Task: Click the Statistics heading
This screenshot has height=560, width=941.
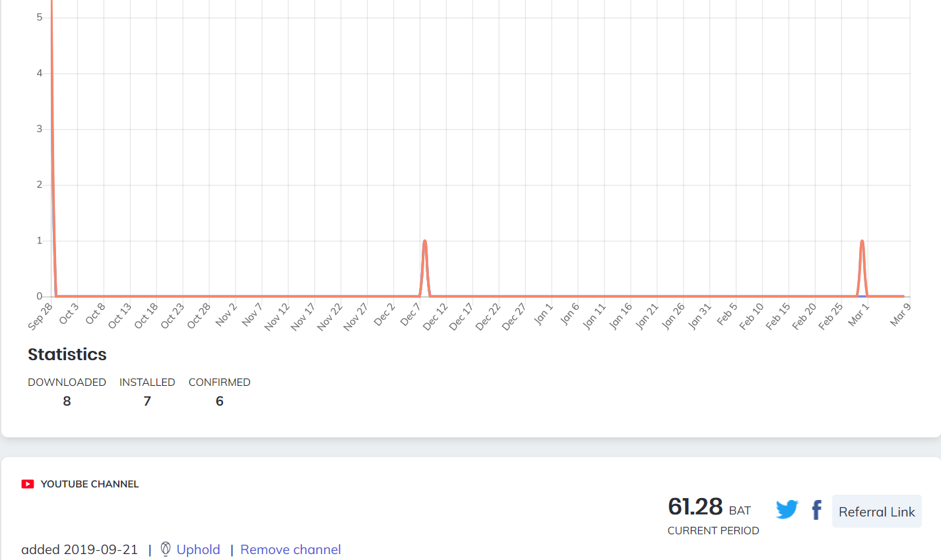Action: [67, 354]
